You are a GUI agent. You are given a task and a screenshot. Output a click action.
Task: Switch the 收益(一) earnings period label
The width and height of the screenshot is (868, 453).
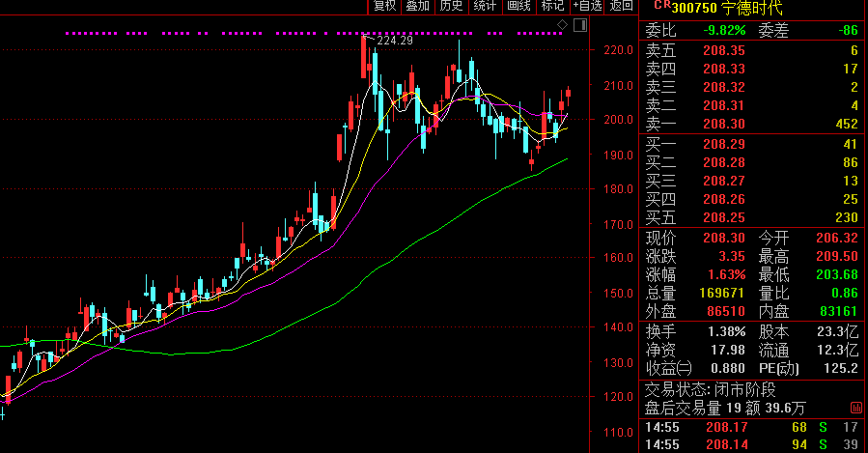[669, 368]
